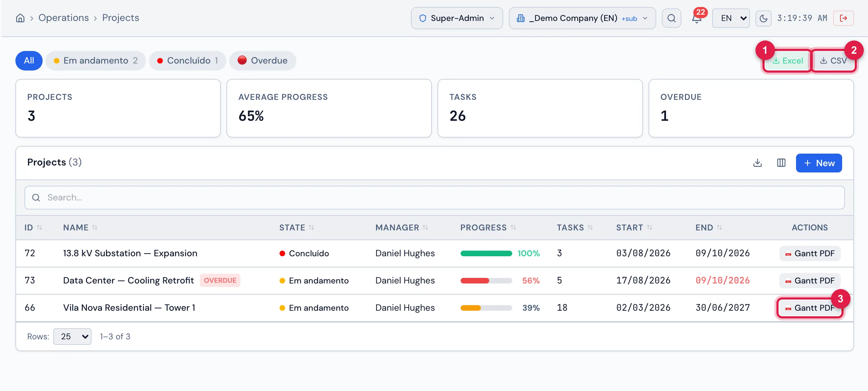868x391 pixels.
Task: Export to CSV
Action: (833, 61)
